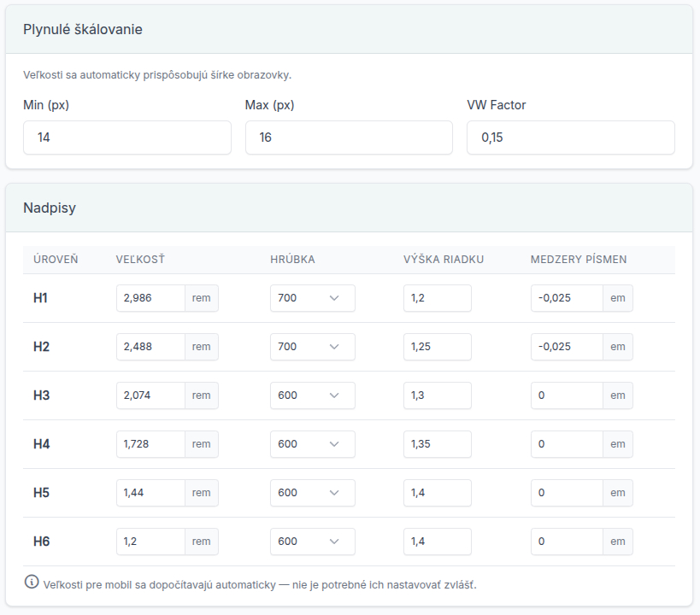Click the rem unit label for H1
The width and height of the screenshot is (700, 615).
pos(202,298)
